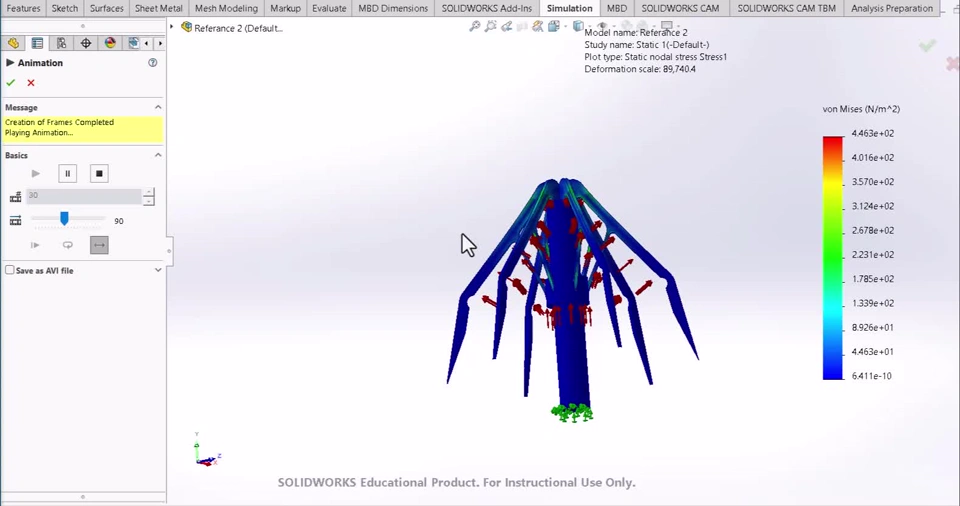Accept animation with green check mark
This screenshot has width=960, height=506.
(10, 83)
